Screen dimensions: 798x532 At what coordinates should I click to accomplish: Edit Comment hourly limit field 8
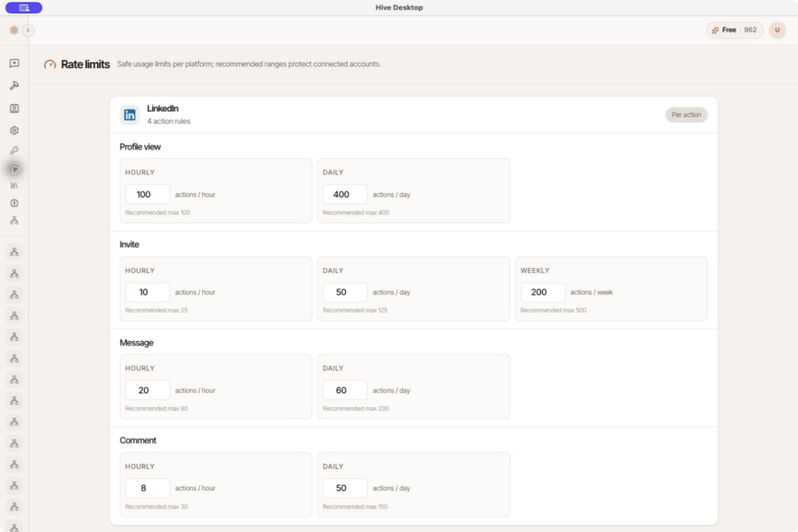[x=148, y=488]
